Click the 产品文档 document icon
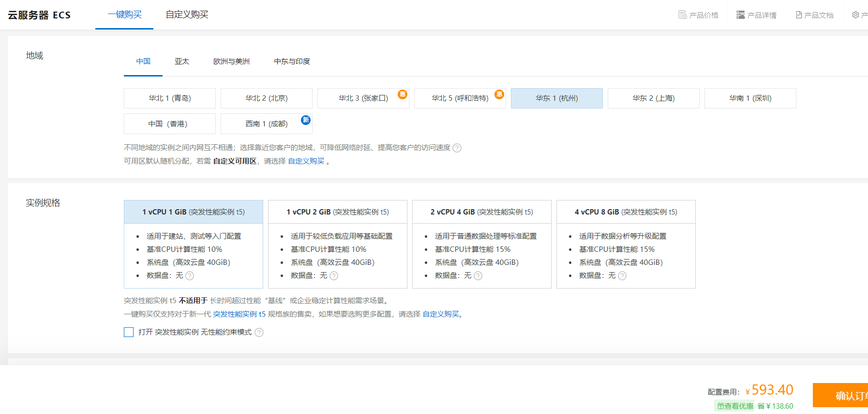868x414 pixels. tap(799, 15)
